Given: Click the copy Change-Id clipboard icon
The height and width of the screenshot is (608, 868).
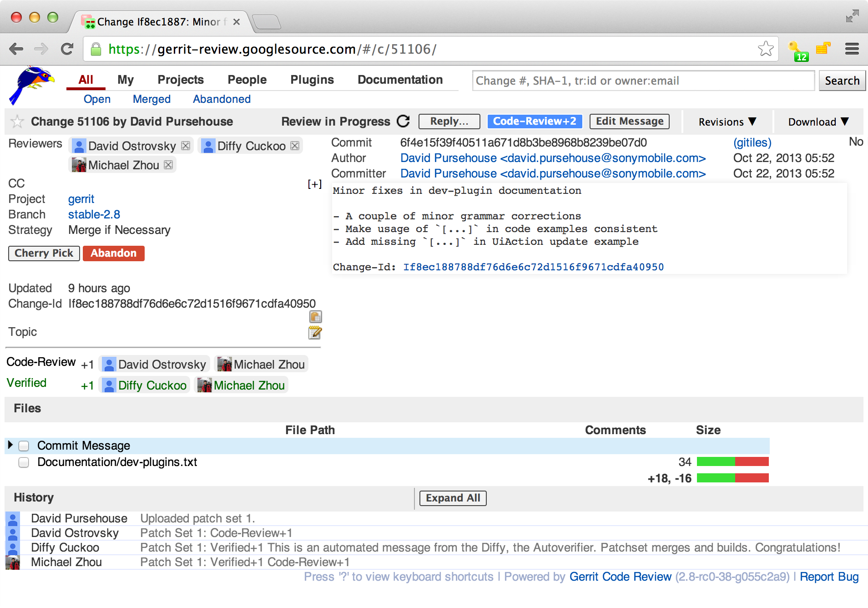Looking at the screenshot, I should (315, 317).
